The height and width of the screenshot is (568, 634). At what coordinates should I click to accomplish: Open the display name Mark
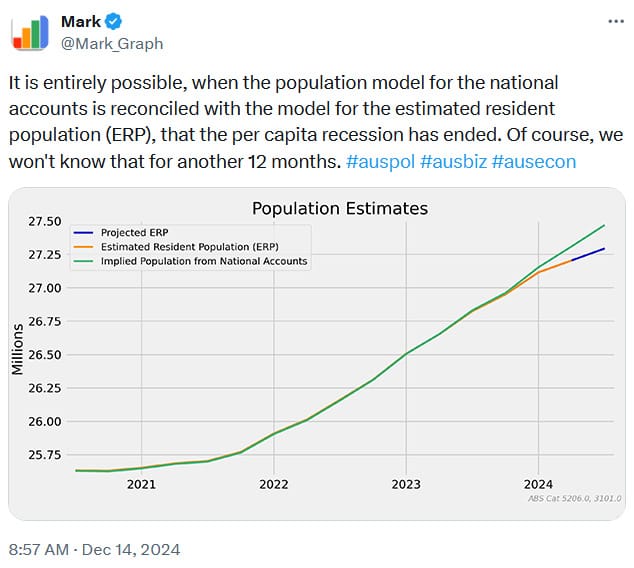coord(80,21)
